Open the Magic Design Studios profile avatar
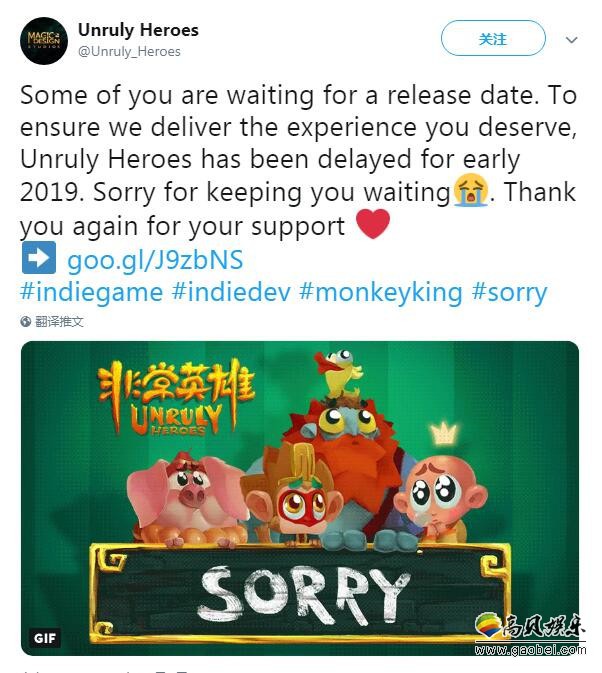The width and height of the screenshot is (602, 673). [44, 41]
